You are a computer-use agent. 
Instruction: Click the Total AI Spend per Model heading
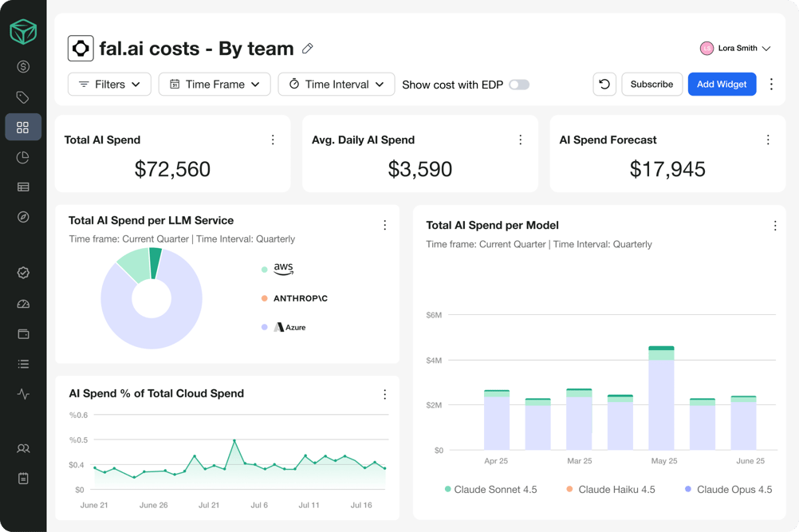pyautogui.click(x=492, y=225)
